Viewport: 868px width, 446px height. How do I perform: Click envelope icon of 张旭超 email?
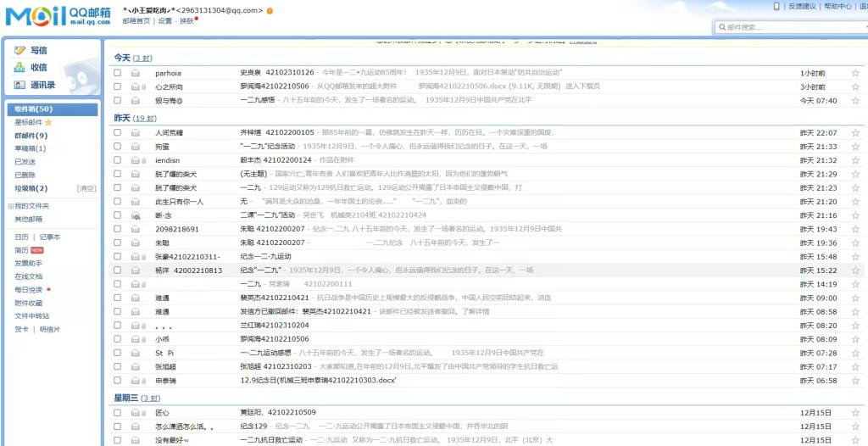(x=135, y=367)
